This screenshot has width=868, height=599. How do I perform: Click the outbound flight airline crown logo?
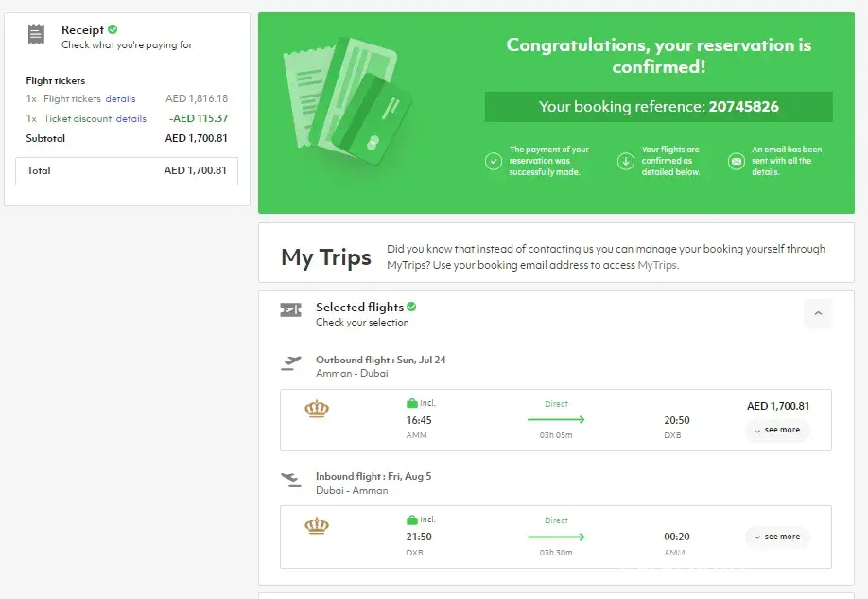point(316,410)
